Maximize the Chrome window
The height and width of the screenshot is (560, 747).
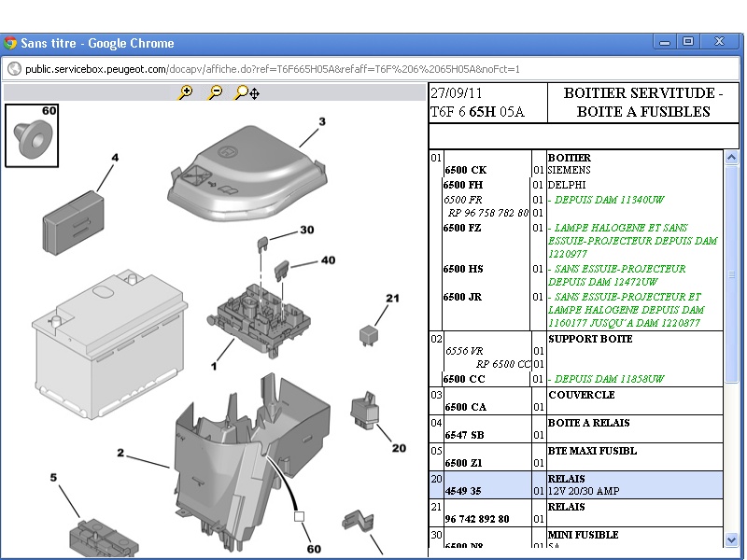(x=688, y=42)
